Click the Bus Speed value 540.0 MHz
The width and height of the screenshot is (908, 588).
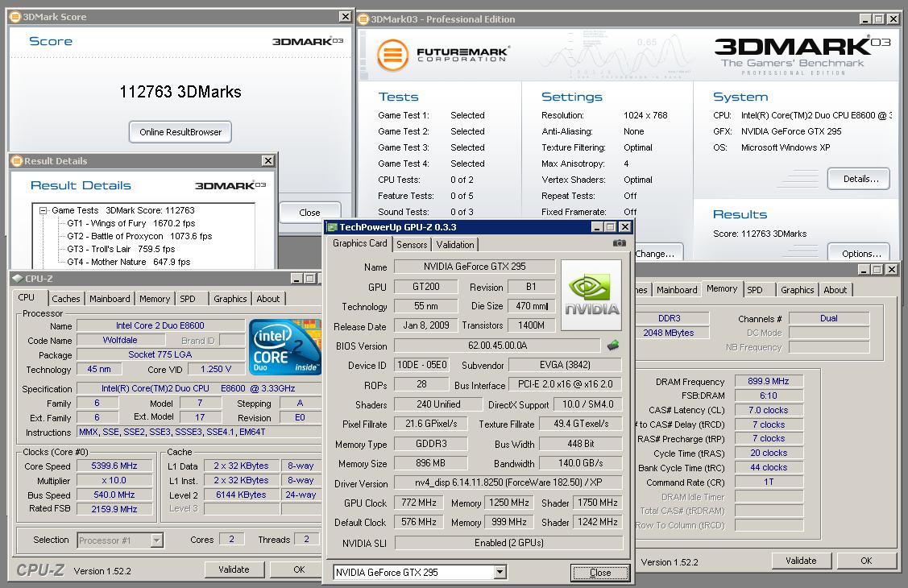point(114,495)
